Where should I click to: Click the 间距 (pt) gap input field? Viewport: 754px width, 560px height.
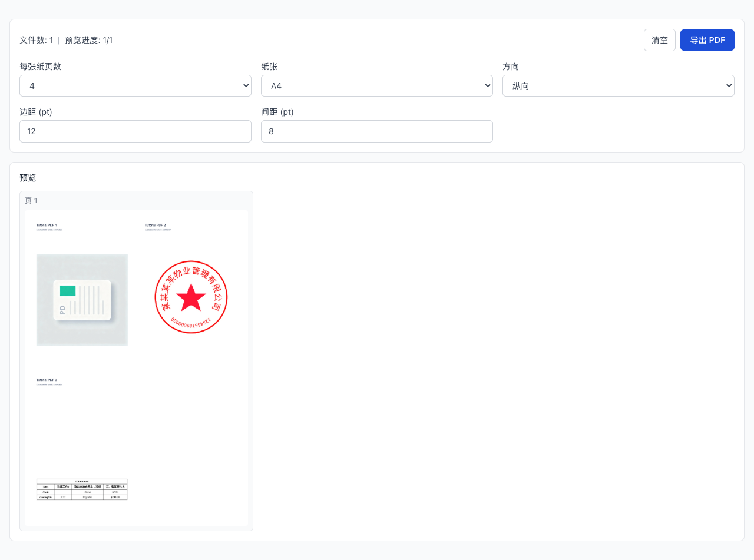point(377,131)
